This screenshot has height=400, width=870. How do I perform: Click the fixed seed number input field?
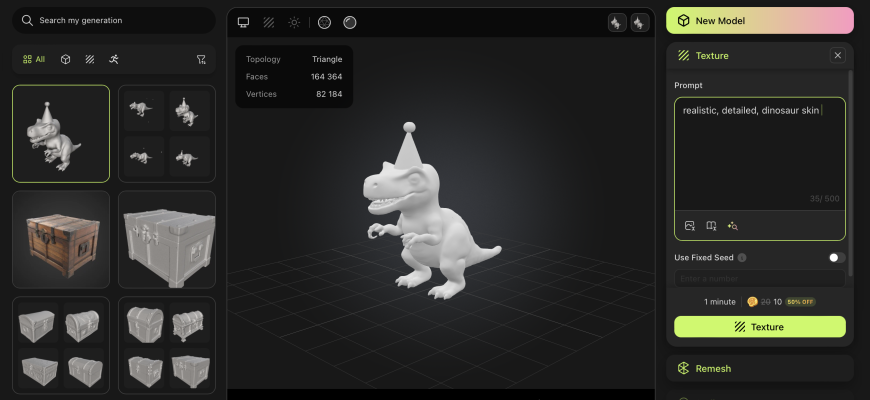tap(760, 278)
